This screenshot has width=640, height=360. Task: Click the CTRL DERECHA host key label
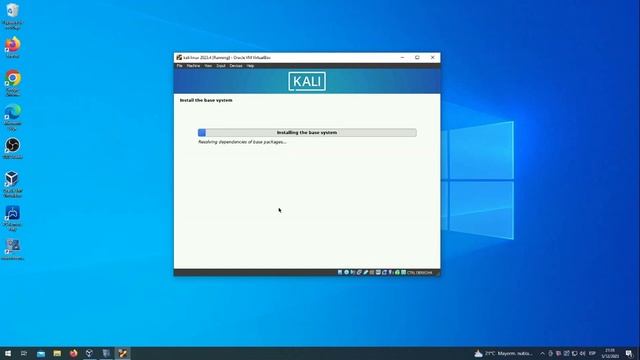420,273
